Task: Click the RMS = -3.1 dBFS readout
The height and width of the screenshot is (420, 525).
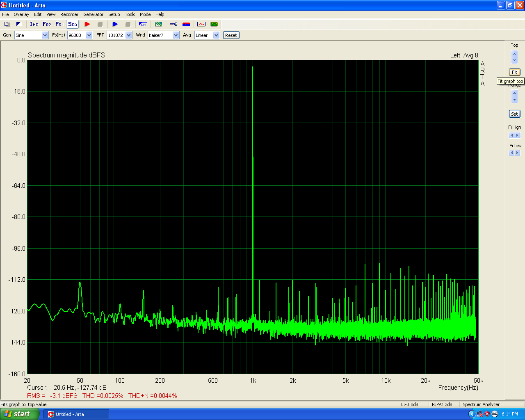Action: pyautogui.click(x=52, y=396)
